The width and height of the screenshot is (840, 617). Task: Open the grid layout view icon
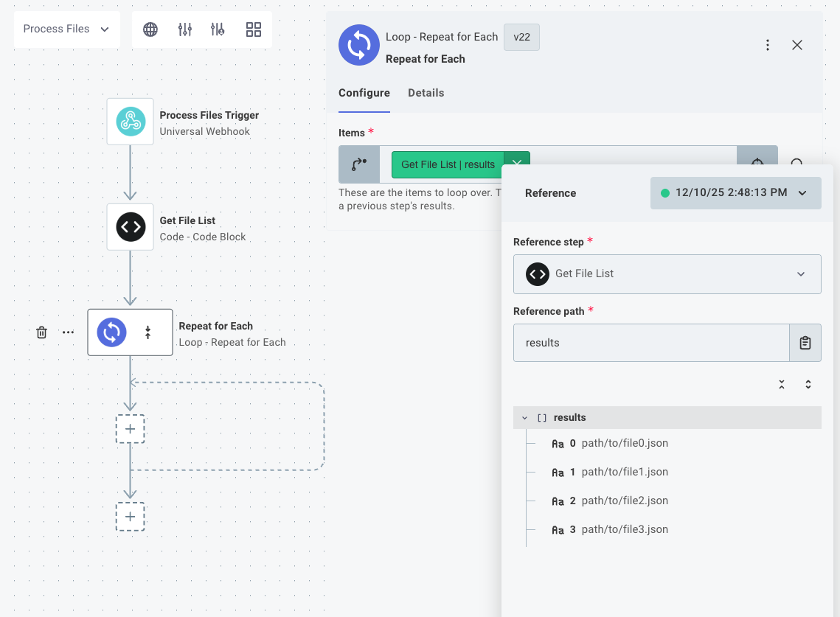[x=254, y=29]
